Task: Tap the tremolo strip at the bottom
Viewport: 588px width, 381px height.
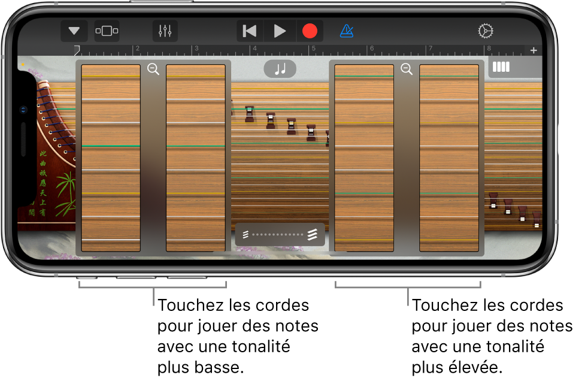Action: [x=280, y=234]
